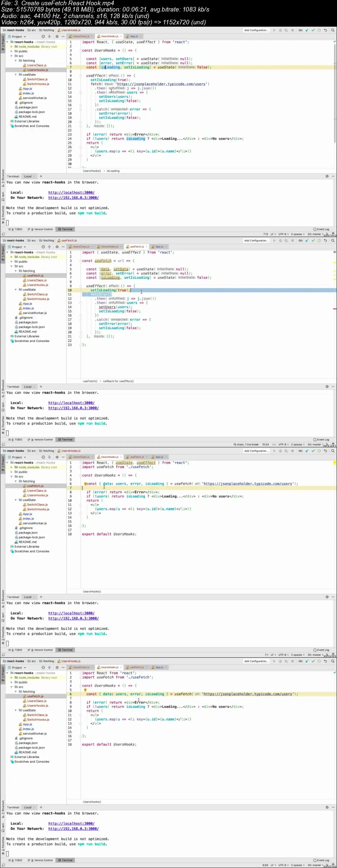Click the Debug bug icon in the first frame toolbar
Screen dimensions: 337x868
(x=280, y=30)
